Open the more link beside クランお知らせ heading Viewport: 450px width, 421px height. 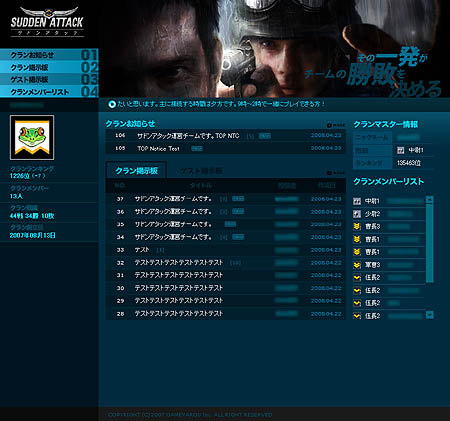(336, 125)
